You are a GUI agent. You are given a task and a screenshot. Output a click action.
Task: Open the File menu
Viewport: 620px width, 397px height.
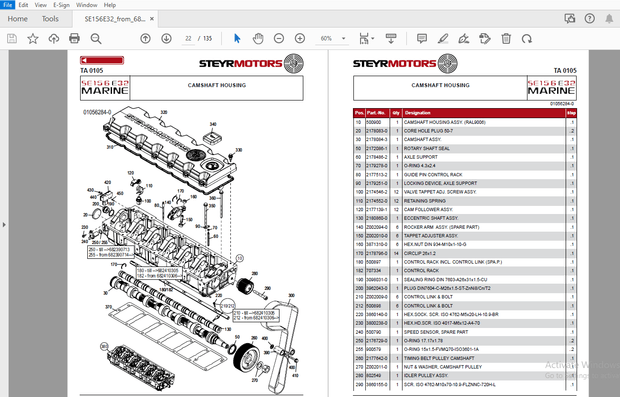click(8, 5)
